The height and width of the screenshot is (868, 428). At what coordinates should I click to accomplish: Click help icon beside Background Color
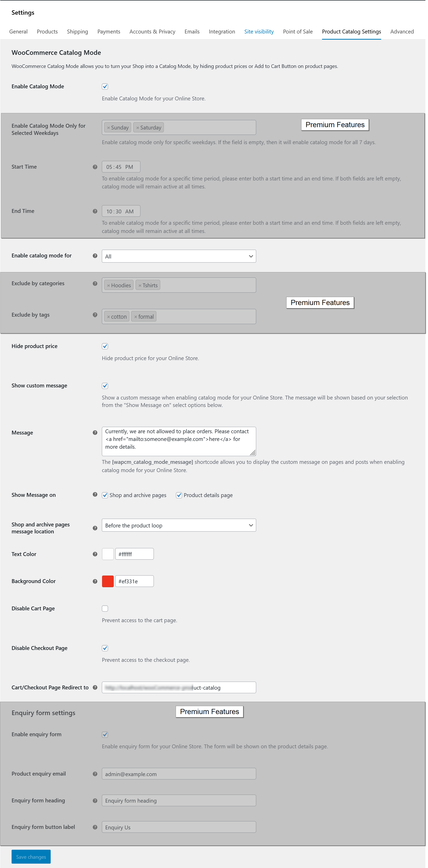click(x=95, y=581)
